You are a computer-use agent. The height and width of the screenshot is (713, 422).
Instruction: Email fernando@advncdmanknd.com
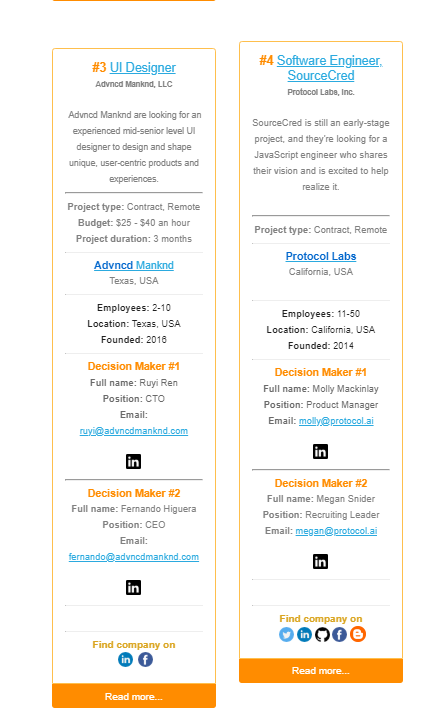134,557
